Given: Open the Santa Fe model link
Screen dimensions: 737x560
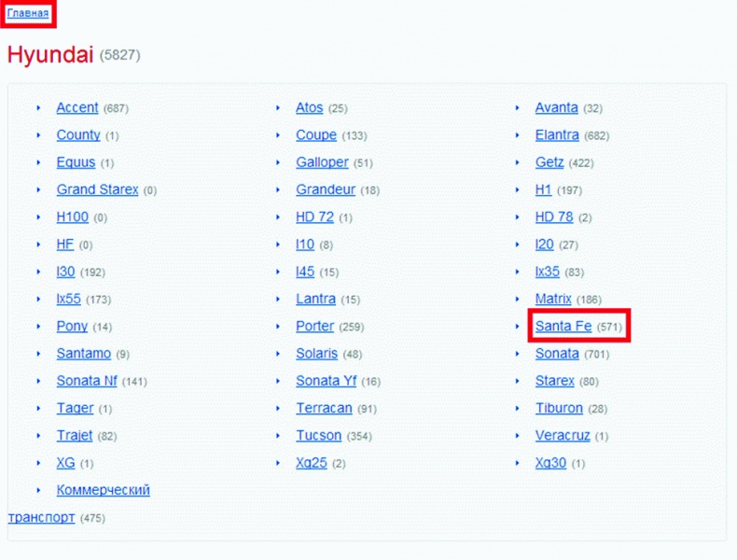Looking at the screenshot, I should 563,327.
